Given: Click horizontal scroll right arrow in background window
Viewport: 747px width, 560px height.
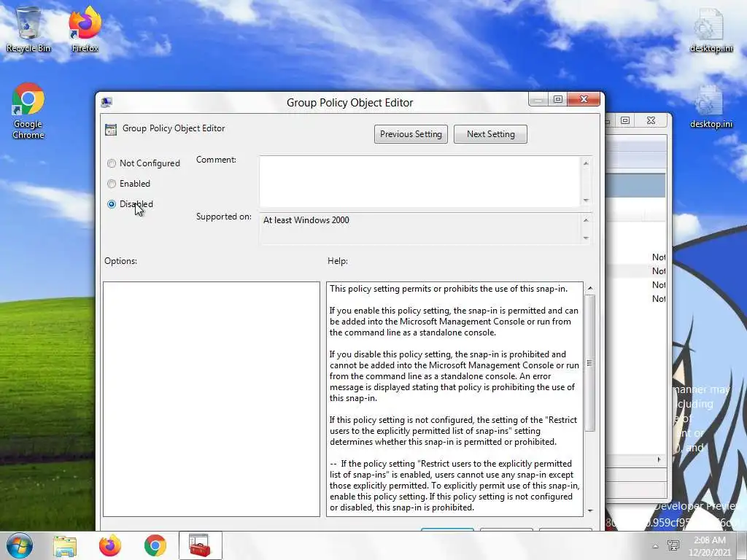Looking at the screenshot, I should pos(659,459).
